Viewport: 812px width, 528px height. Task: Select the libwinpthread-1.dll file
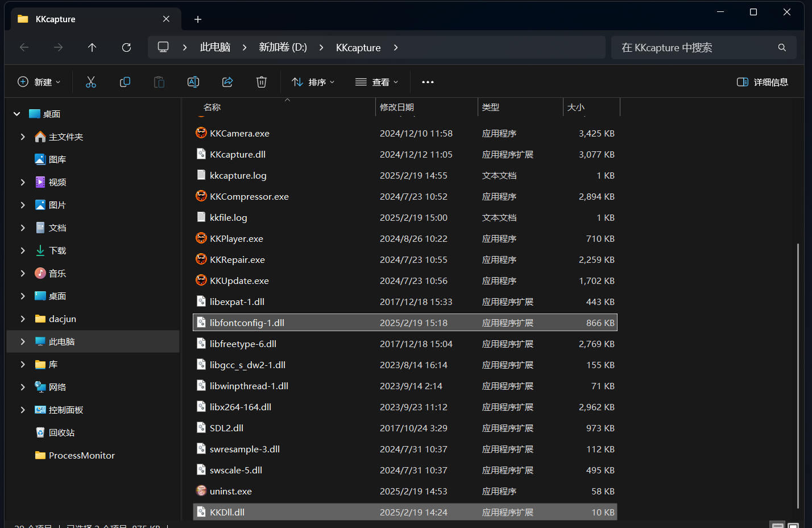pyautogui.click(x=405, y=386)
